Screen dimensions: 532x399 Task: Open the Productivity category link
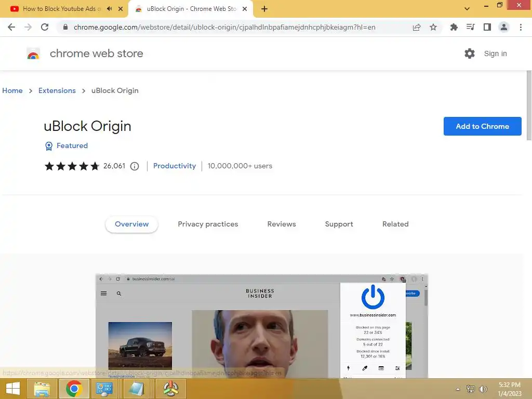(x=175, y=166)
